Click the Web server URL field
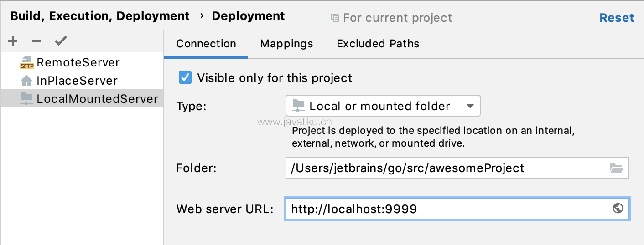The height and width of the screenshot is (245, 644). (457, 209)
